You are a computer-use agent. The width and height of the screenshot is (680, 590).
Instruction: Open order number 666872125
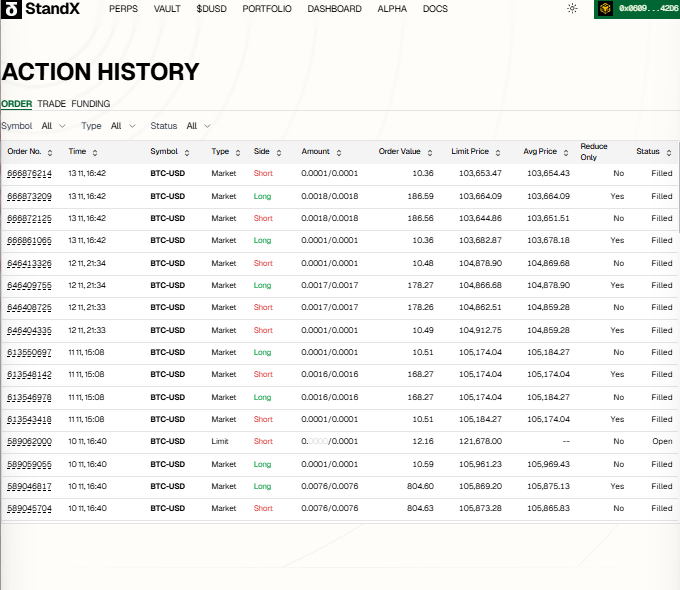point(29,219)
